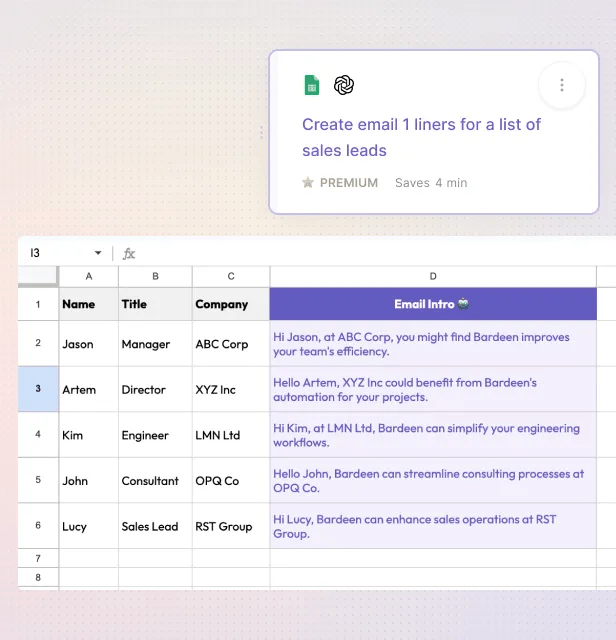The width and height of the screenshot is (616, 640).
Task: Click the 'Name' header cell
Action: (x=89, y=304)
